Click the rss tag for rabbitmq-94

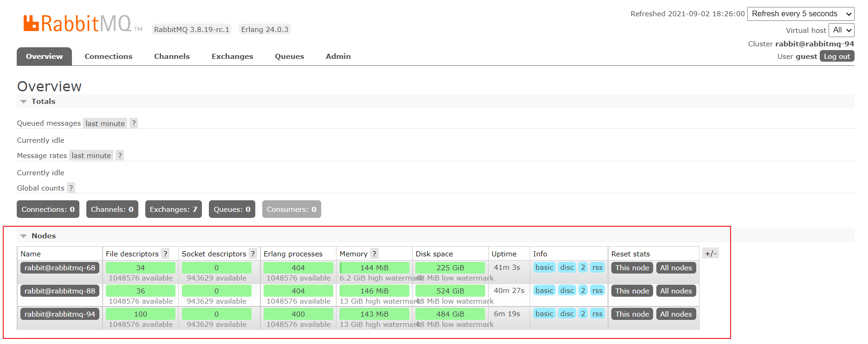[x=597, y=314]
